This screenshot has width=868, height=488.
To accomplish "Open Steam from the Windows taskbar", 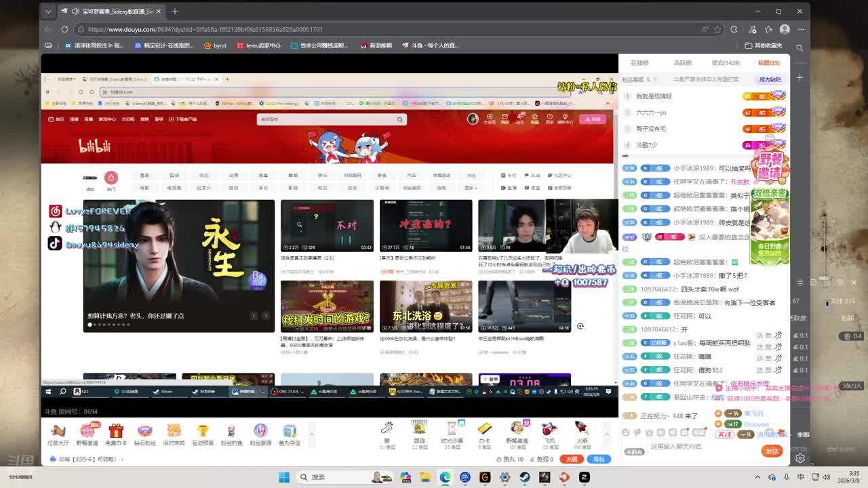I will point(524,477).
